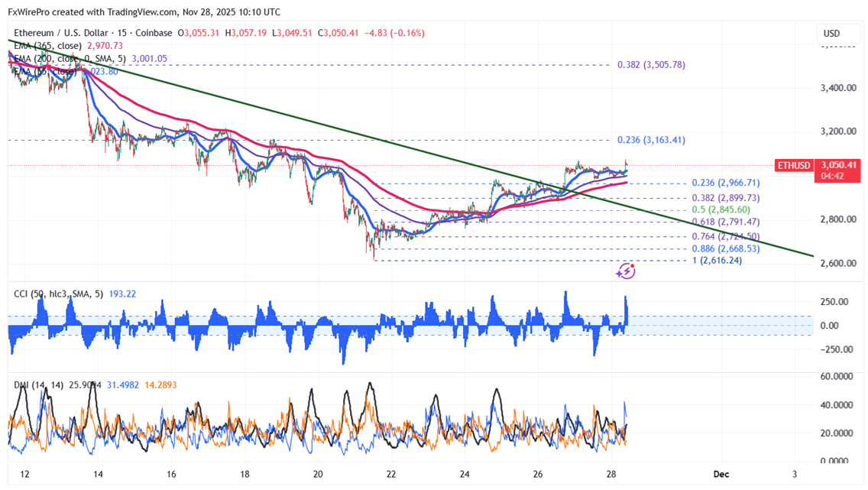The width and height of the screenshot is (868, 490).
Task: Click the 3,200.00 price axis label
Action: click(x=838, y=131)
